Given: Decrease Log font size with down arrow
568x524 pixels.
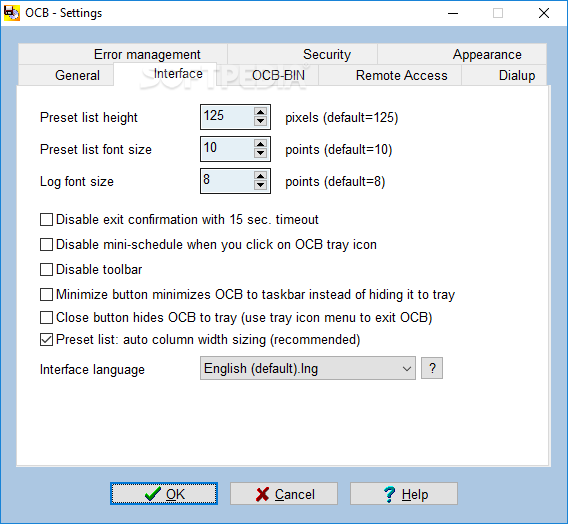Looking at the screenshot, I should coord(260,185).
